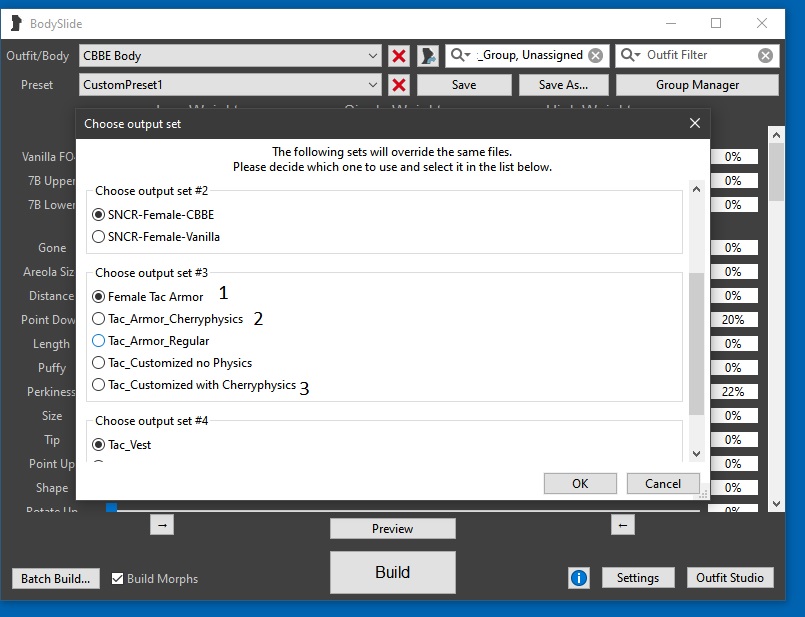This screenshot has height=617, width=805.
Task: Expand the Preset CustomPreset1 dropdown
Action: 373,85
